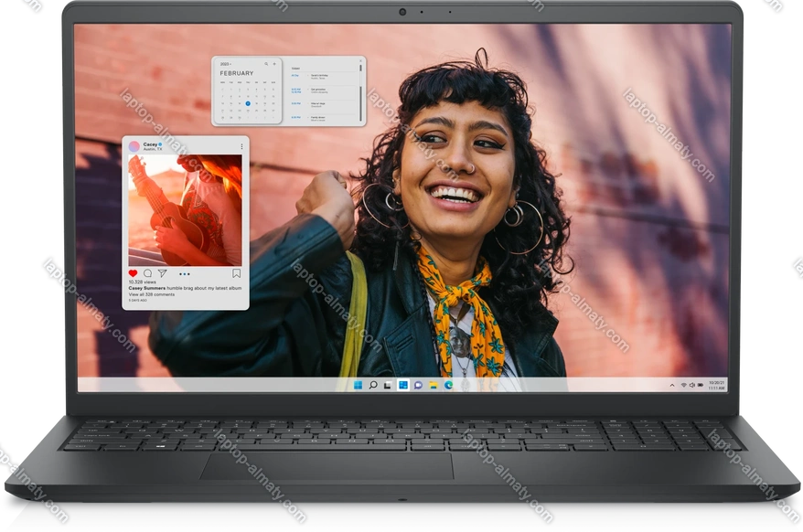Viewport: 803px width, 532px height.
Task: Click the Casey Summers username in caption
Action: click(146, 288)
